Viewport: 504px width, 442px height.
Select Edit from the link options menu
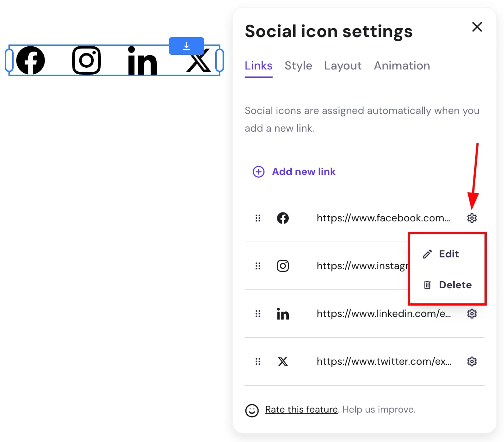[x=449, y=254]
